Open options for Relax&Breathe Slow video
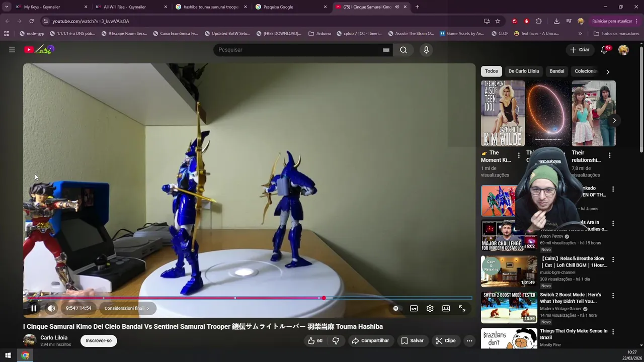644x362 pixels. coord(613,259)
